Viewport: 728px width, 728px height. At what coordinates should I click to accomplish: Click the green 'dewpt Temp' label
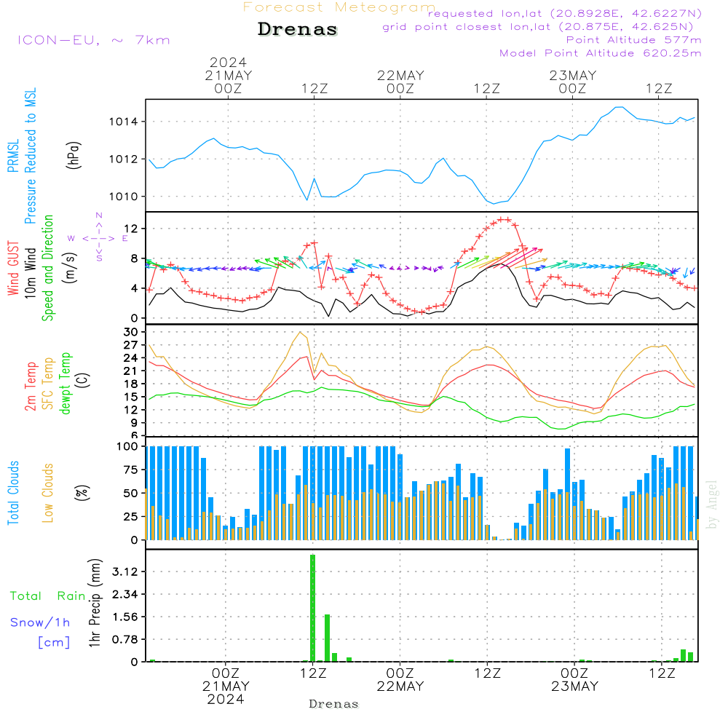tap(65, 383)
